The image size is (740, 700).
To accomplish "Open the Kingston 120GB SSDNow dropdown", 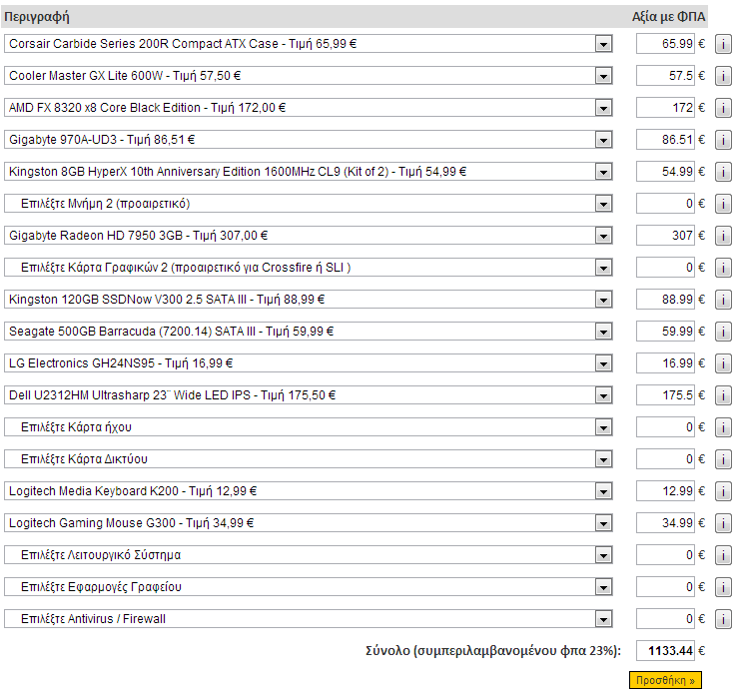I will click(x=309, y=300).
